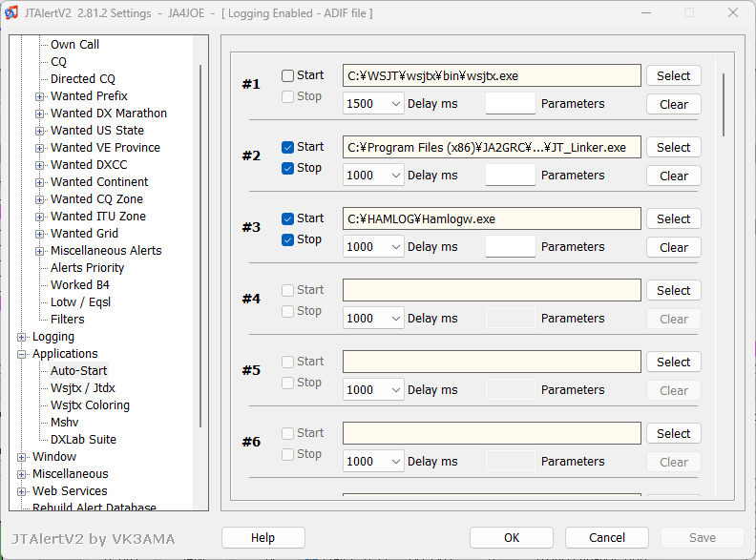The width and height of the screenshot is (756, 560).
Task: Open DXLab Suite settings
Action: [83, 440]
